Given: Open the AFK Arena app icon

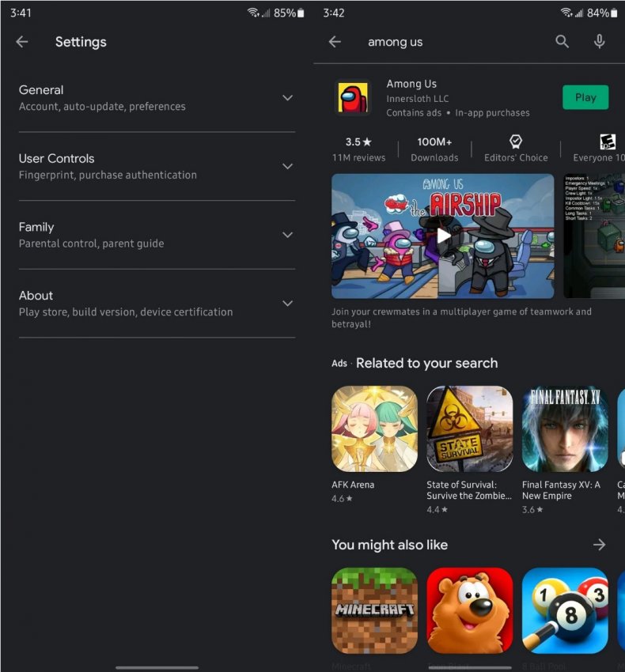Looking at the screenshot, I should (x=374, y=428).
